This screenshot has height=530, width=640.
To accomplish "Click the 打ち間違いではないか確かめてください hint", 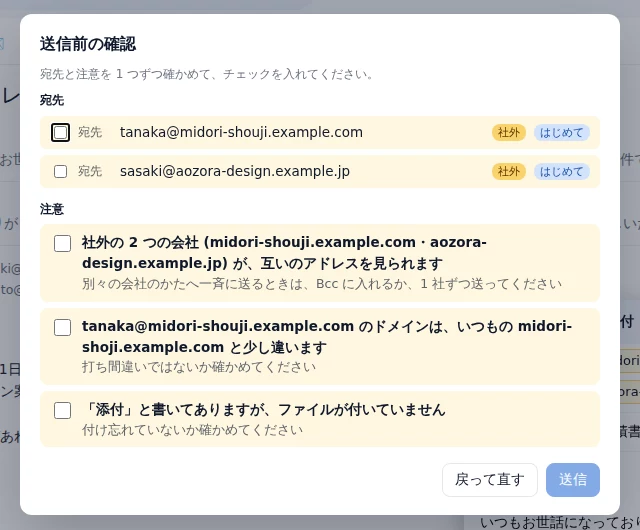I will 199,367.
